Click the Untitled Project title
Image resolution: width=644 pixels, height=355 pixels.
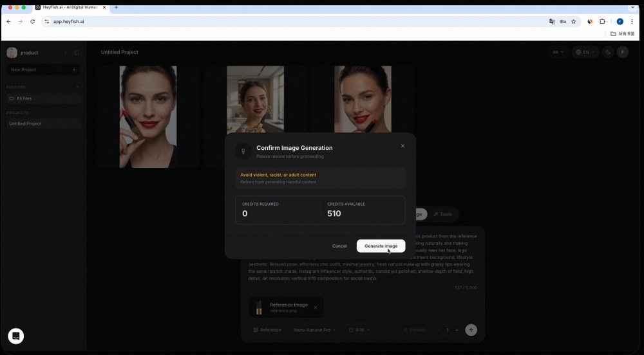[120, 52]
